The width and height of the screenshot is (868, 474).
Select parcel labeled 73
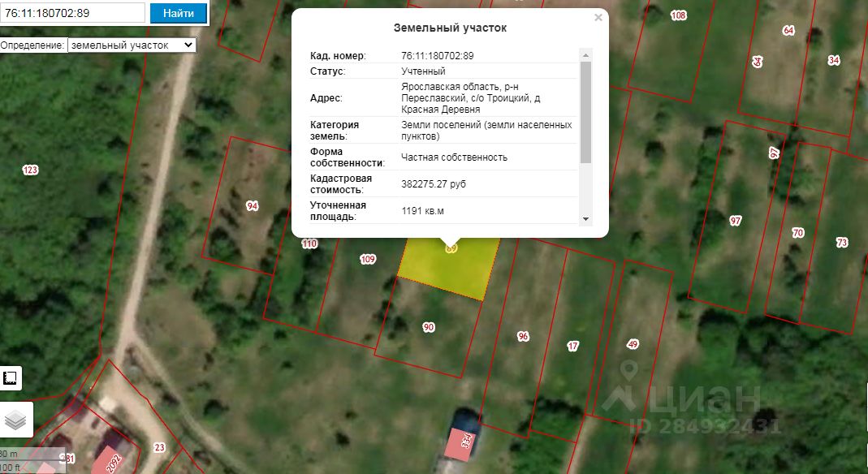[x=842, y=242]
